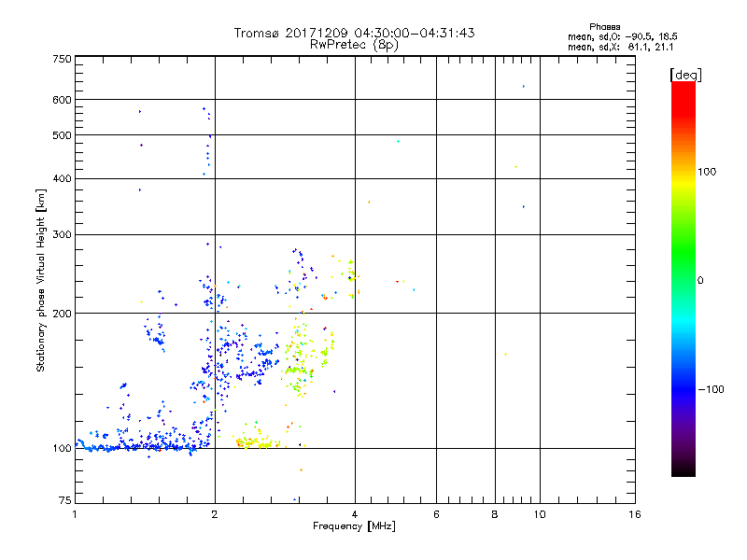Select the 'mean, sd,X: 81.1, 21.1' line

click(620, 47)
